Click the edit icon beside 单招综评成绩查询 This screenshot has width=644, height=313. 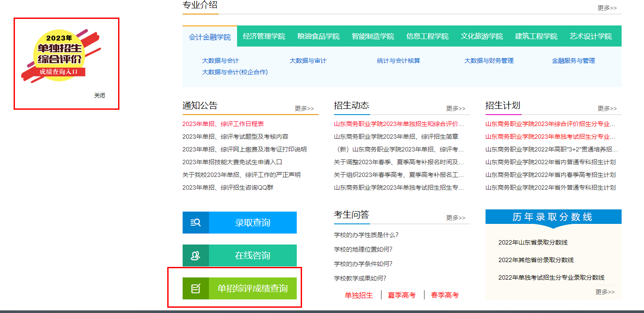click(195, 288)
